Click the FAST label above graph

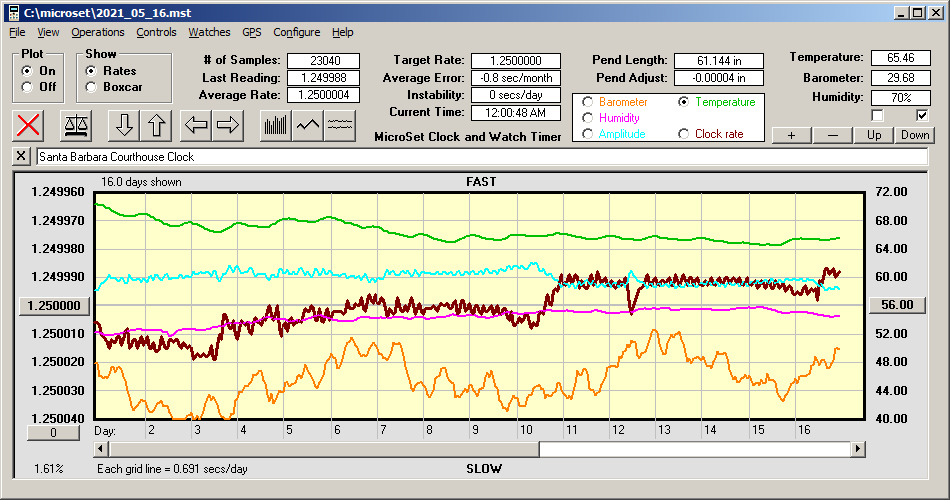pyautogui.click(x=481, y=182)
